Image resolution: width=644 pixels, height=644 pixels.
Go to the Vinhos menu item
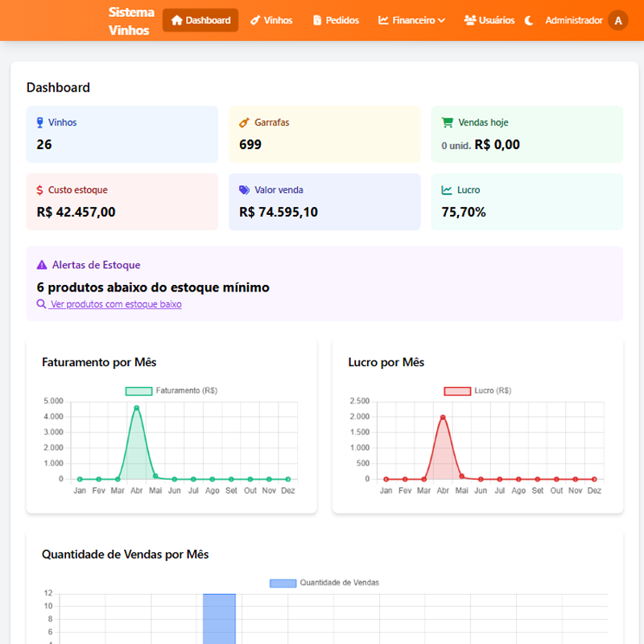coord(271,20)
